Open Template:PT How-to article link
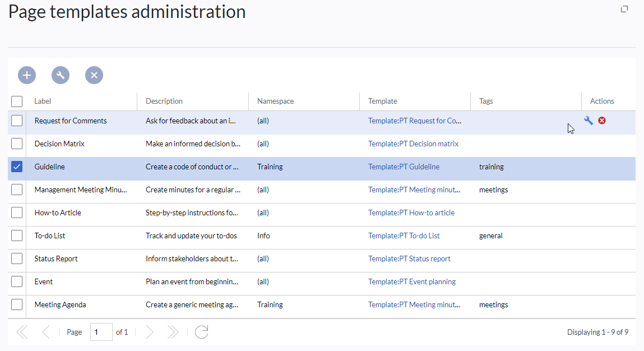The height and width of the screenshot is (351, 644). pyautogui.click(x=411, y=213)
